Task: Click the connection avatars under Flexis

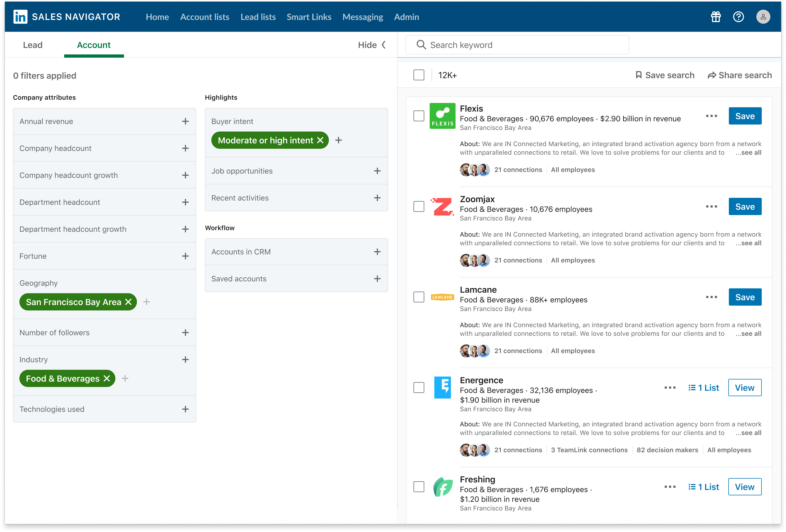Action: 474,170
